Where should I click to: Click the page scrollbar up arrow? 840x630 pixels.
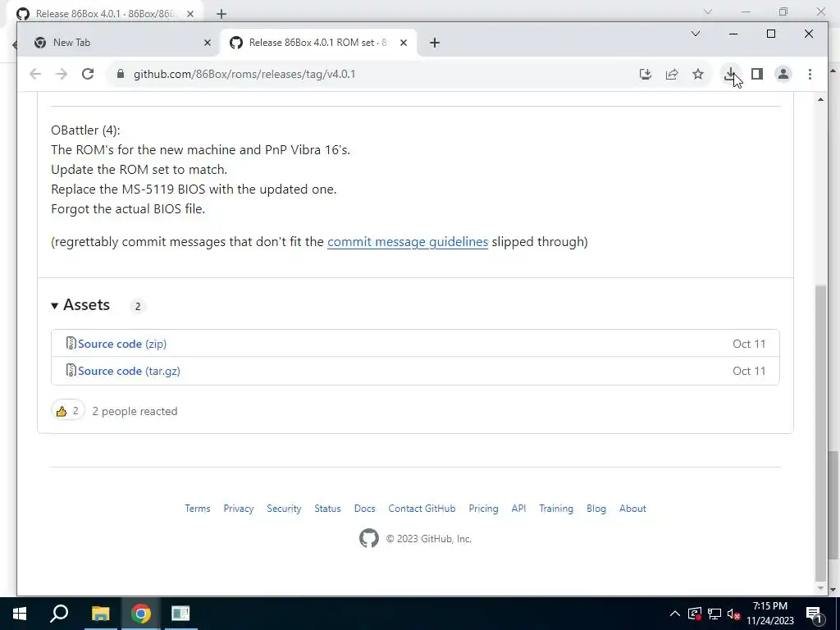[x=820, y=99]
